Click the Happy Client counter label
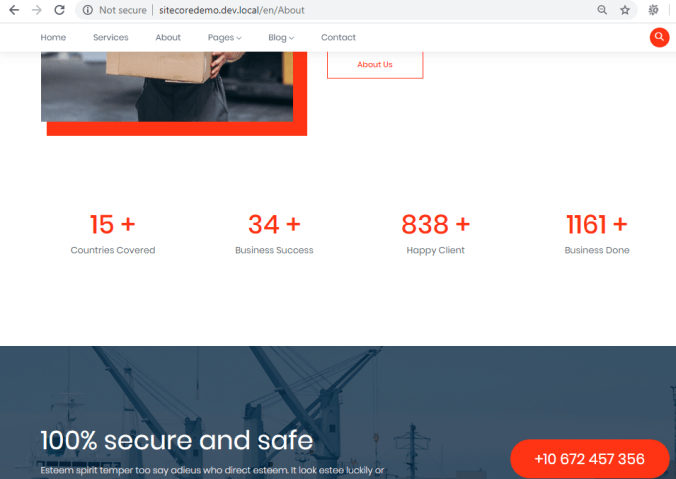Image resolution: width=676 pixels, height=479 pixels. point(435,250)
